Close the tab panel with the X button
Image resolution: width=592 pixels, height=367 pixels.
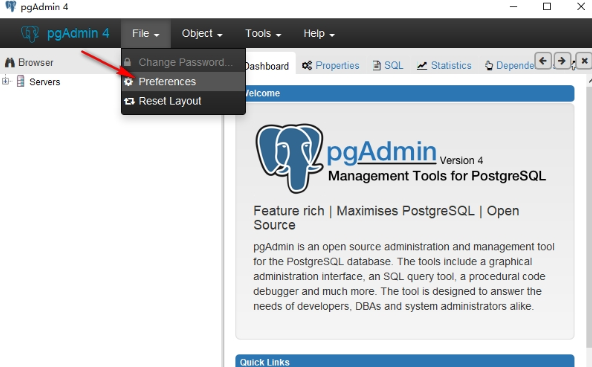click(584, 61)
